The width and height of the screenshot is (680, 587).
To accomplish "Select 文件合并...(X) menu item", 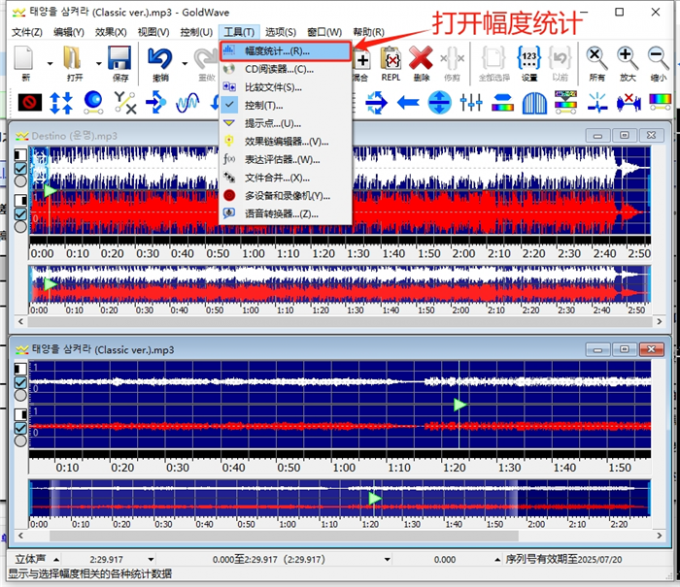I will click(286, 178).
